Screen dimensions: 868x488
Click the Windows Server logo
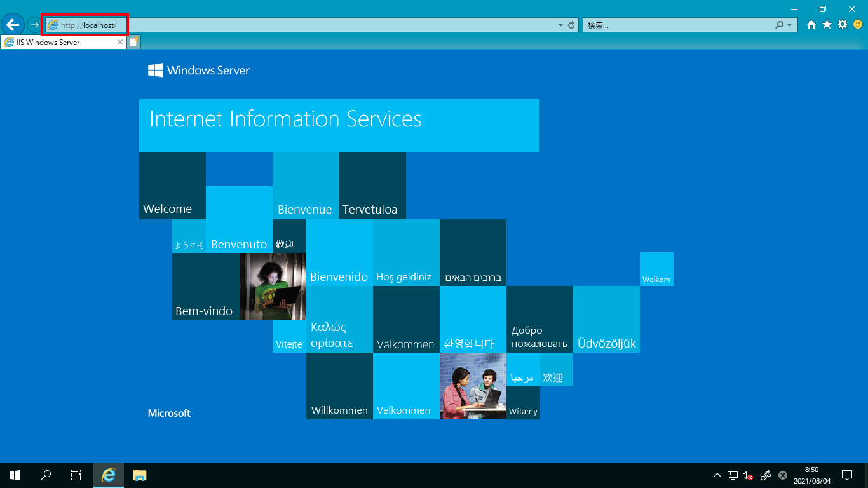tap(199, 70)
